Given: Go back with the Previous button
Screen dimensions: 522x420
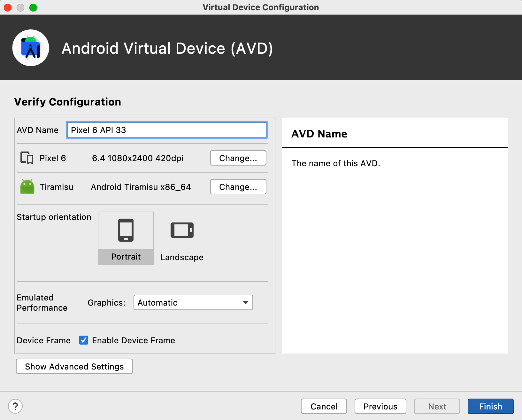Looking at the screenshot, I should coord(380,406).
